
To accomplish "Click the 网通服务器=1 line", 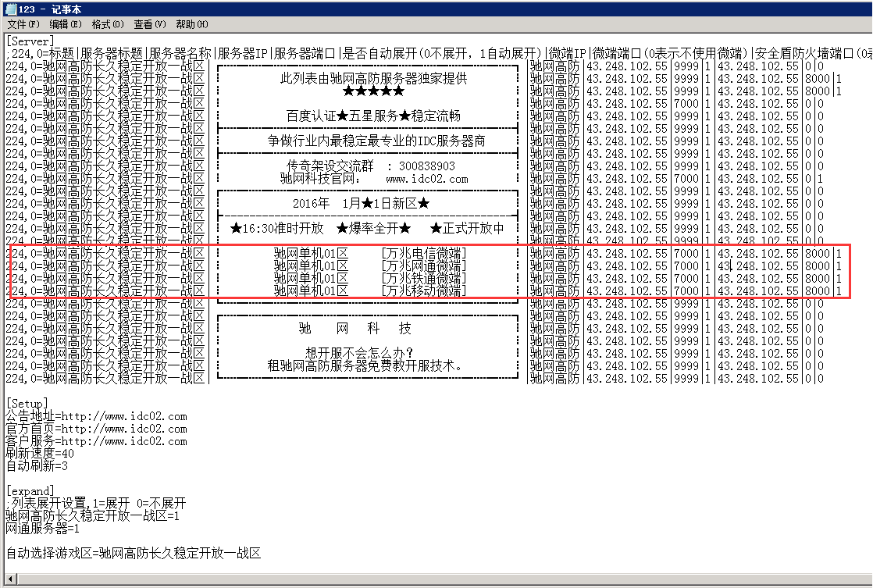I will click(43, 529).
